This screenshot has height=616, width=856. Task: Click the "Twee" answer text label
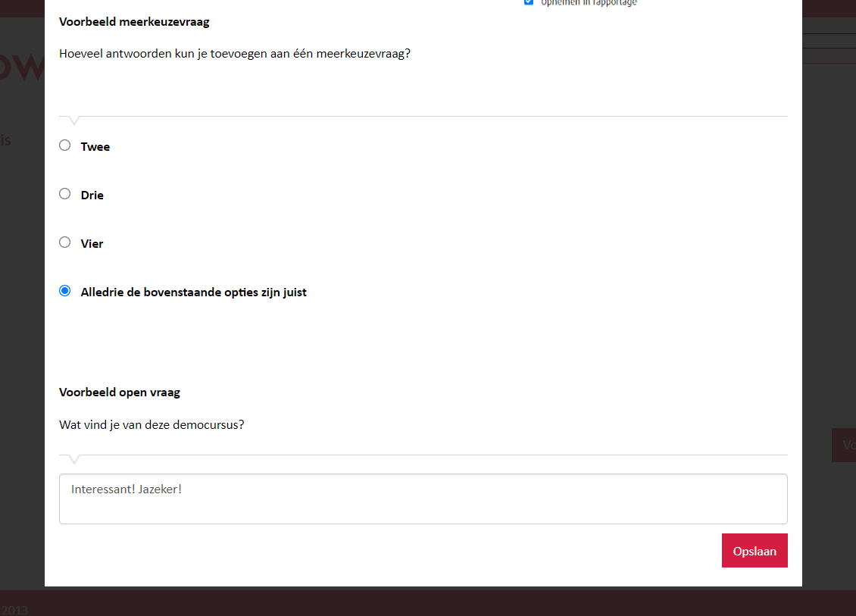coord(95,147)
